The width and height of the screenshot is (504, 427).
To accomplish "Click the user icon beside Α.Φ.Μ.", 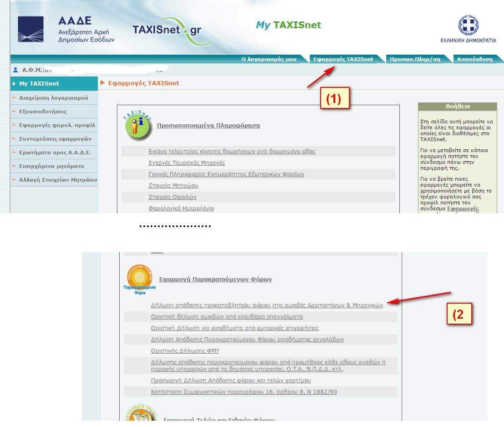I will [x=15, y=70].
